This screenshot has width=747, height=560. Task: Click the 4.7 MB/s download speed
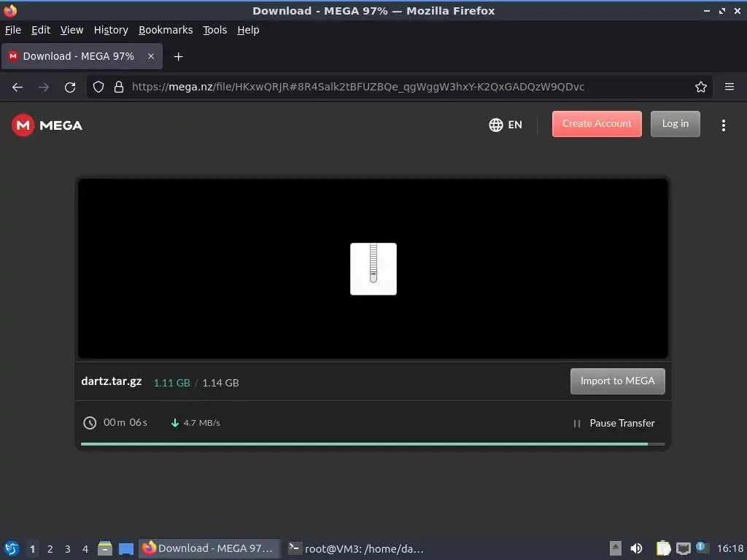click(202, 423)
